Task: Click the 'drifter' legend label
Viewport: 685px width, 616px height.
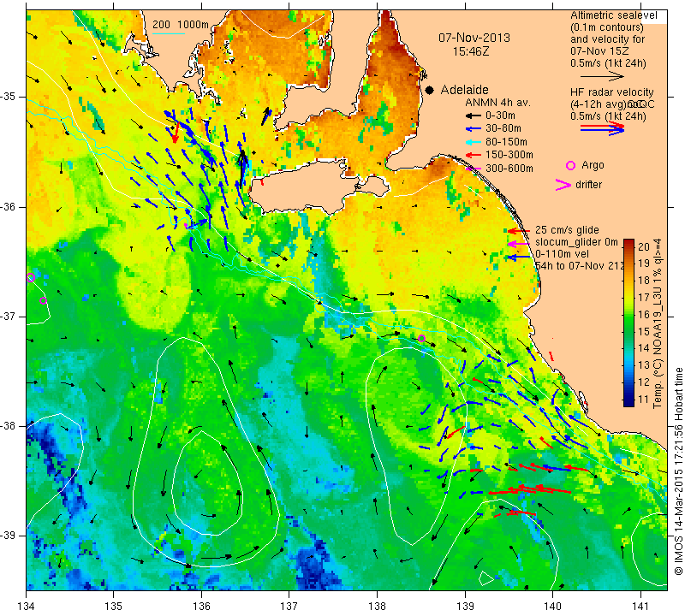Action: [588, 185]
